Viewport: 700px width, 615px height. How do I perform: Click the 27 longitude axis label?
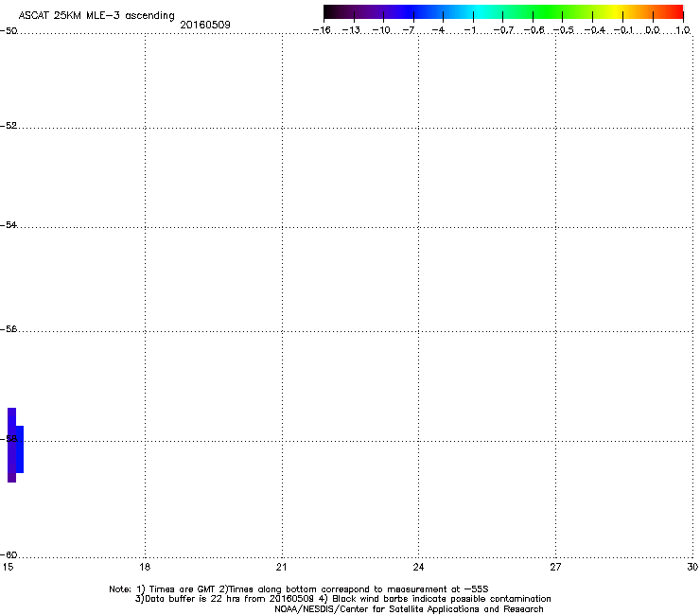(x=555, y=567)
